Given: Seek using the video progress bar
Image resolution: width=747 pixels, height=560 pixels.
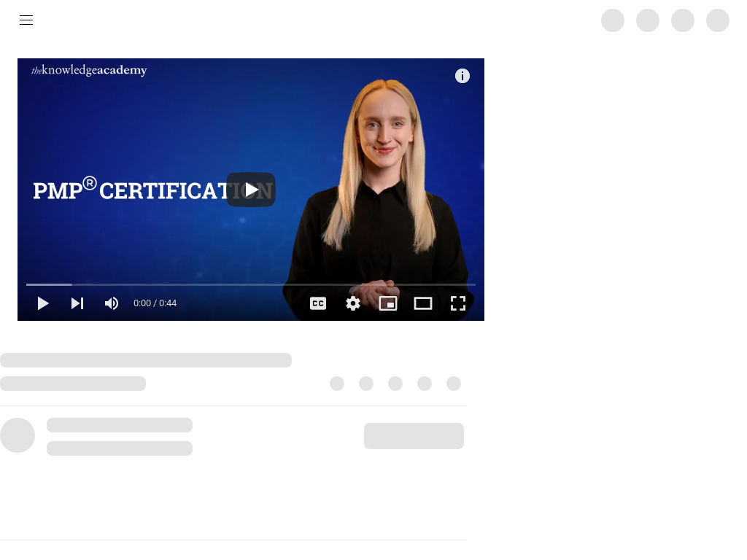Looking at the screenshot, I should point(251,284).
